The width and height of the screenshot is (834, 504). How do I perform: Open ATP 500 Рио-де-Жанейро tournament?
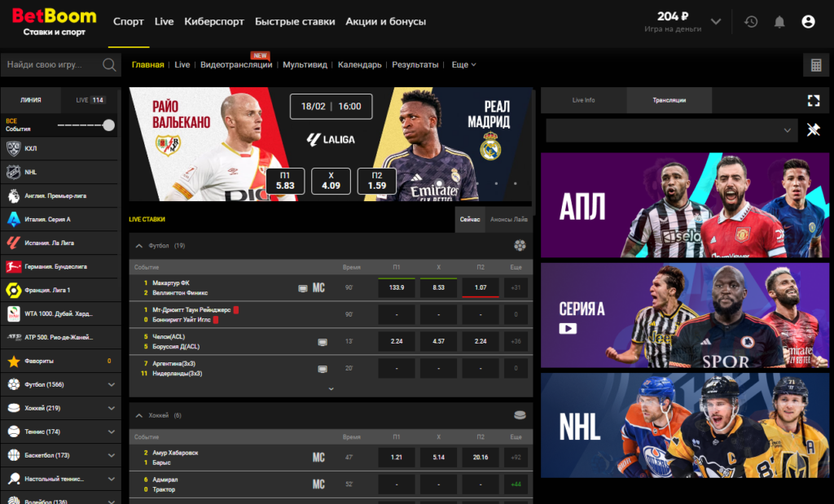coord(59,337)
